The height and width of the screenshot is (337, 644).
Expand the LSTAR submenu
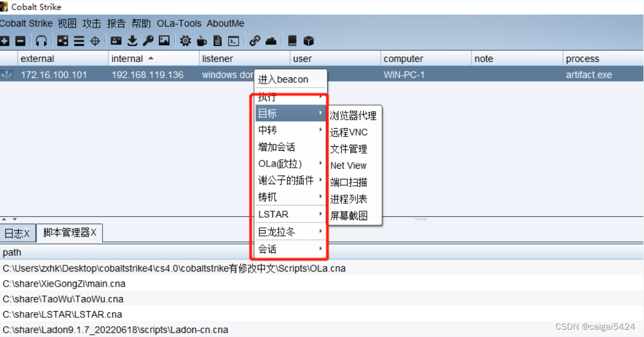tap(291, 214)
